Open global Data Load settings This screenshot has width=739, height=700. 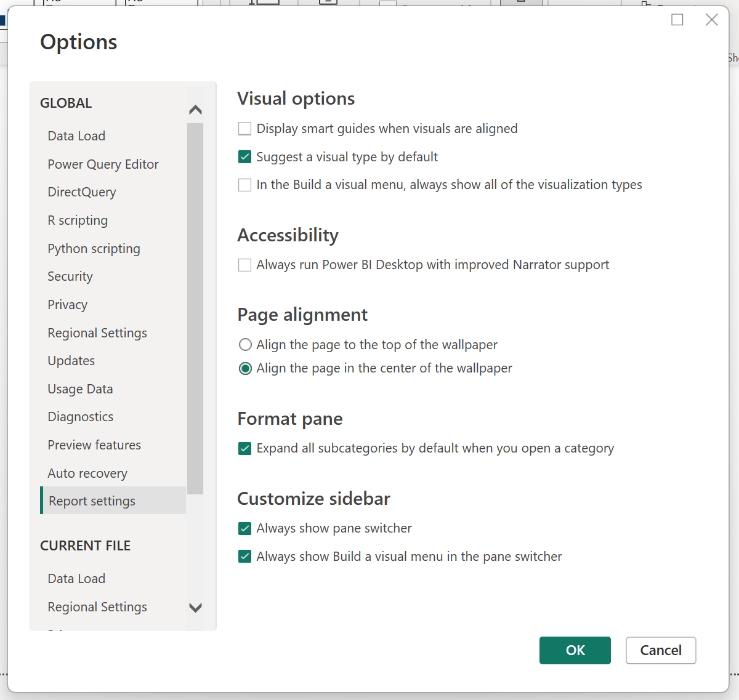pyautogui.click(x=76, y=136)
